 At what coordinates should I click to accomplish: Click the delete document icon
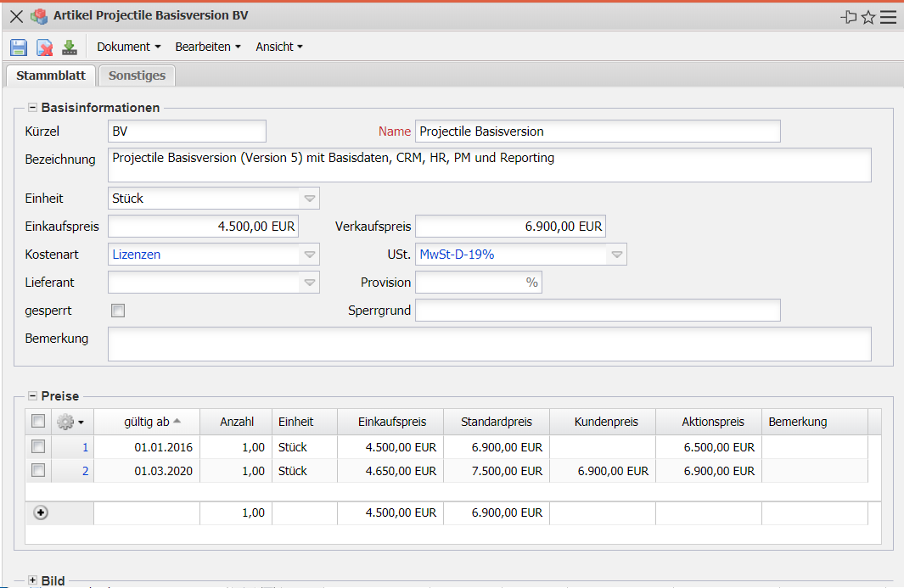[44, 48]
